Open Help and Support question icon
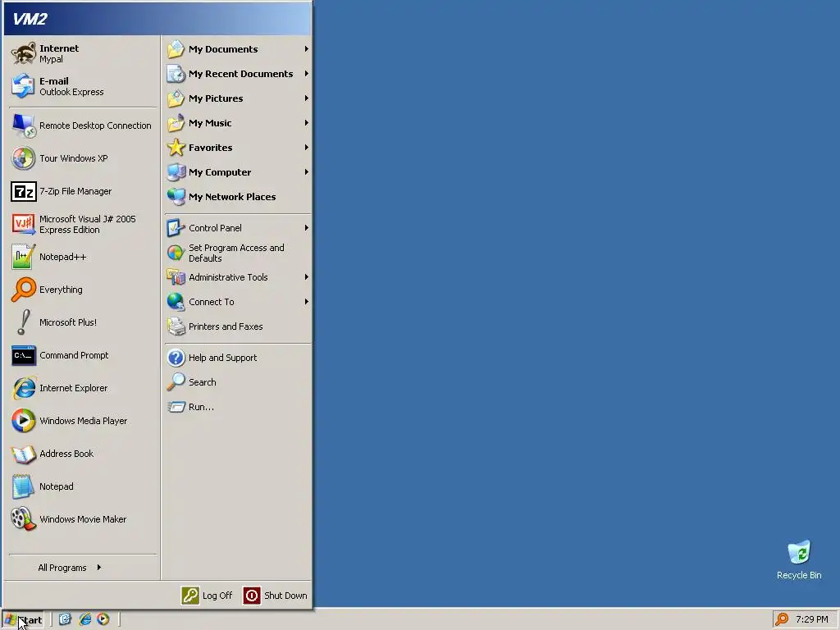This screenshot has width=840, height=630. point(176,358)
